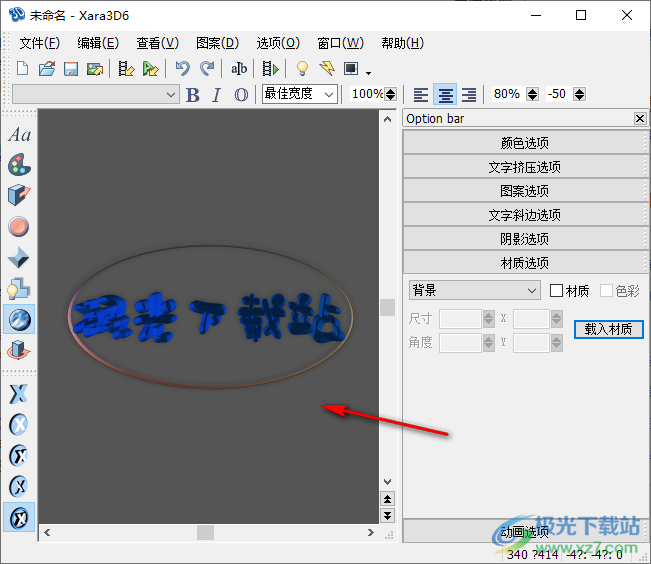The width and height of the screenshot is (651, 564).
Task: Align text to the left
Action: pos(421,95)
